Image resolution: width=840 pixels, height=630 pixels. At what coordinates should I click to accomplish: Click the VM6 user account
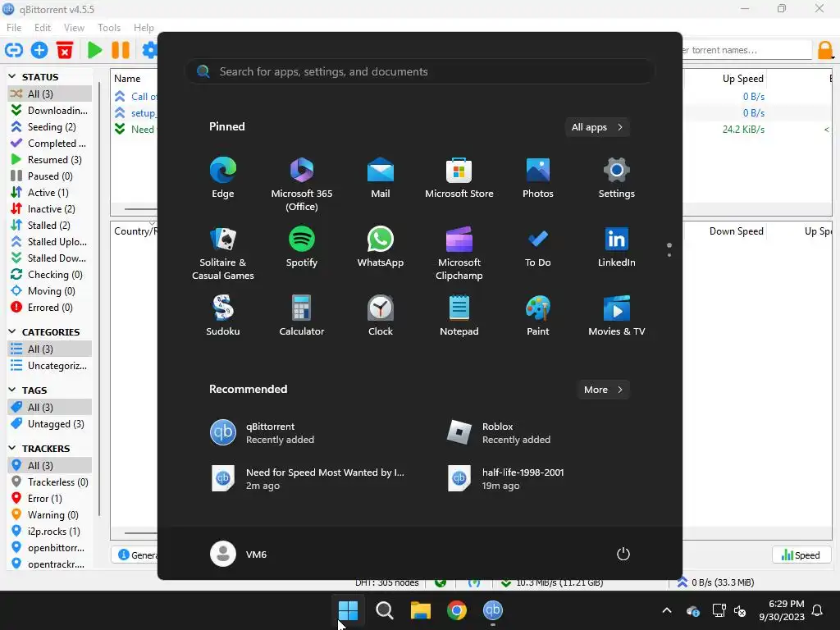[239, 554]
